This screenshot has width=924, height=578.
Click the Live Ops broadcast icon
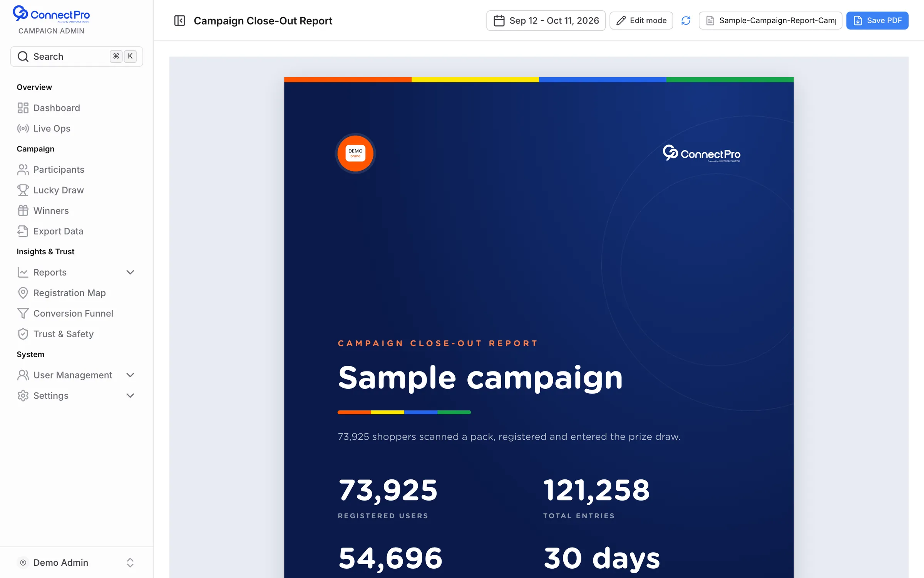(x=23, y=128)
